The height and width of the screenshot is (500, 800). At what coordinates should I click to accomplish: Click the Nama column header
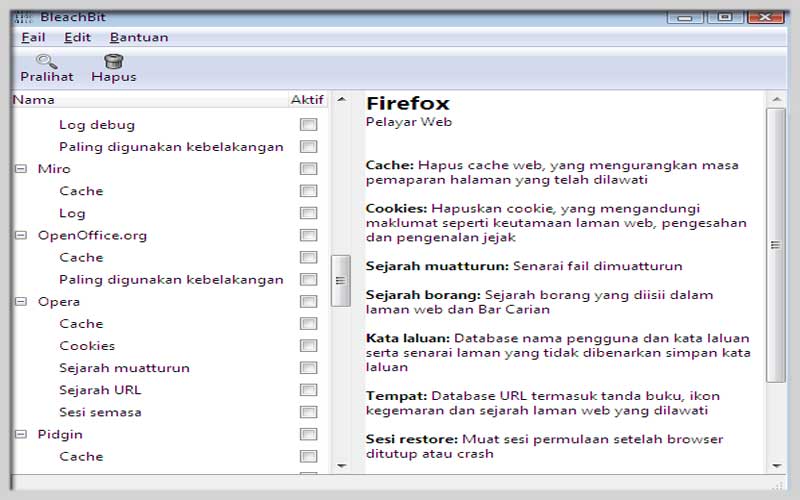click(150, 99)
